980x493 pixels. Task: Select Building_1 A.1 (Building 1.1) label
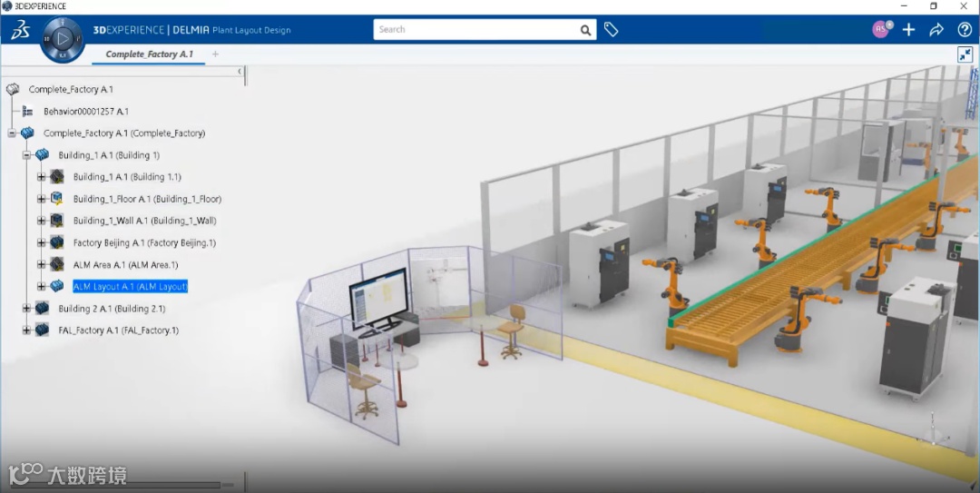click(127, 177)
